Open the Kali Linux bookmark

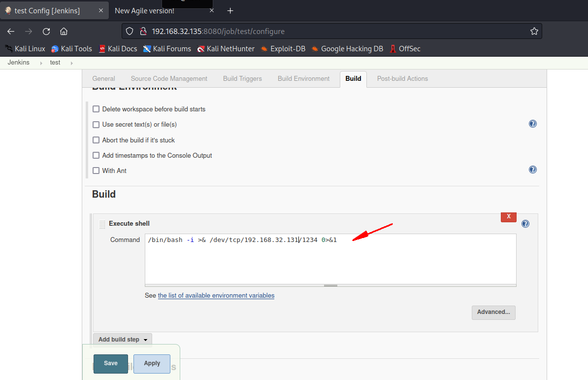point(25,49)
